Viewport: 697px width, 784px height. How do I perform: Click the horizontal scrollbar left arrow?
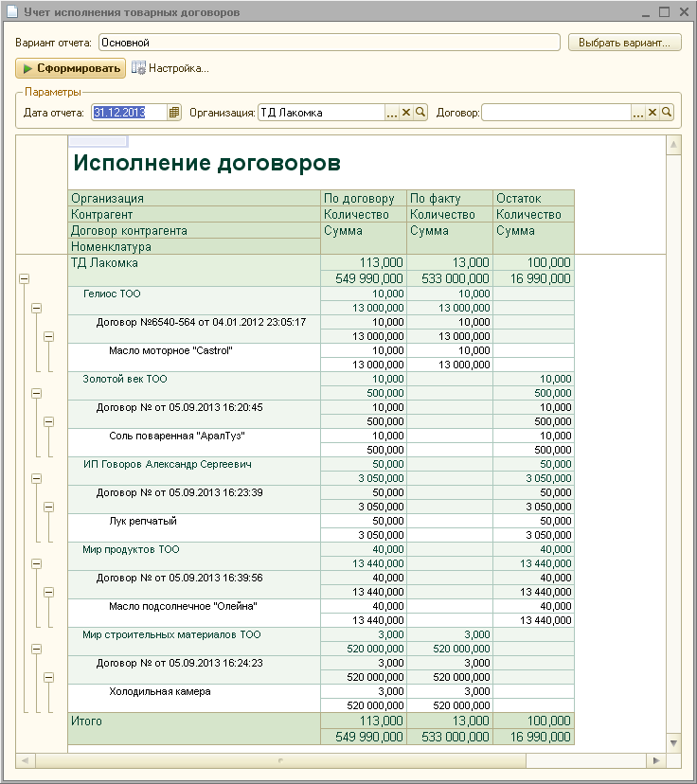pos(25,760)
